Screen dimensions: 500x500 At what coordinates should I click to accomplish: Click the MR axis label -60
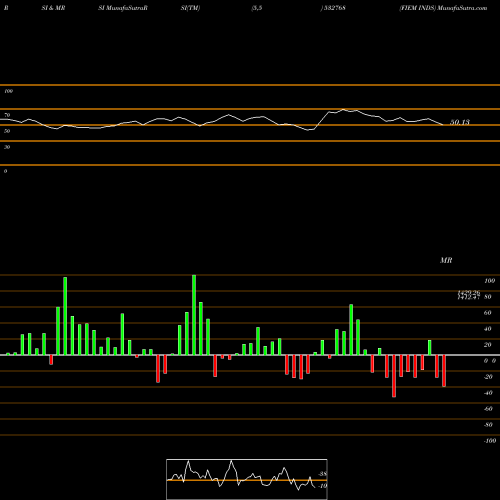tap(488, 409)
